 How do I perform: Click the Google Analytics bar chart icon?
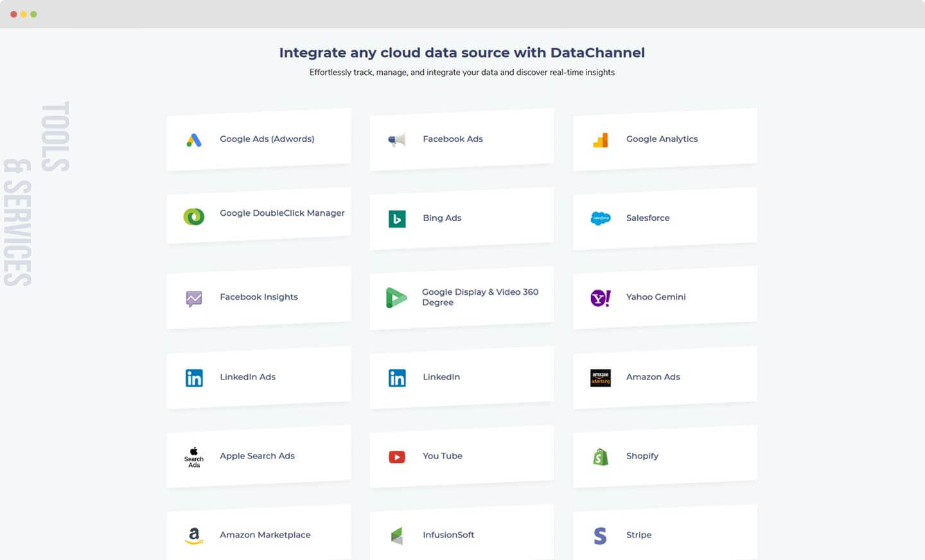pyautogui.click(x=601, y=140)
